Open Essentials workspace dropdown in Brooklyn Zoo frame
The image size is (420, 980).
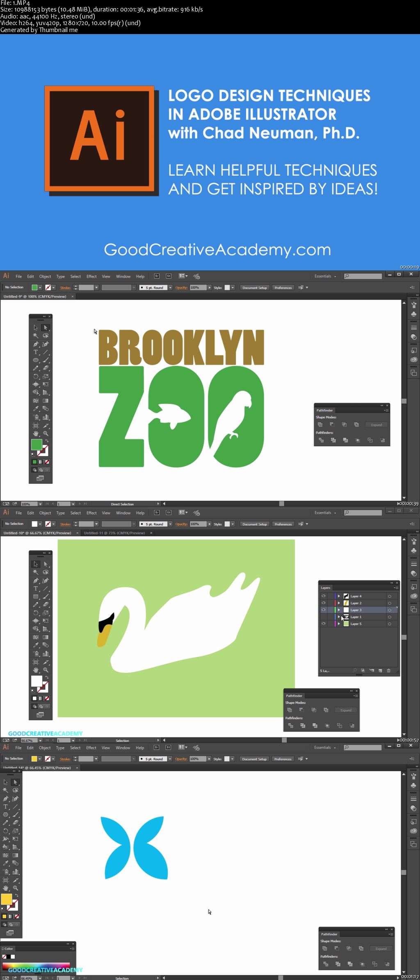pyautogui.click(x=325, y=276)
